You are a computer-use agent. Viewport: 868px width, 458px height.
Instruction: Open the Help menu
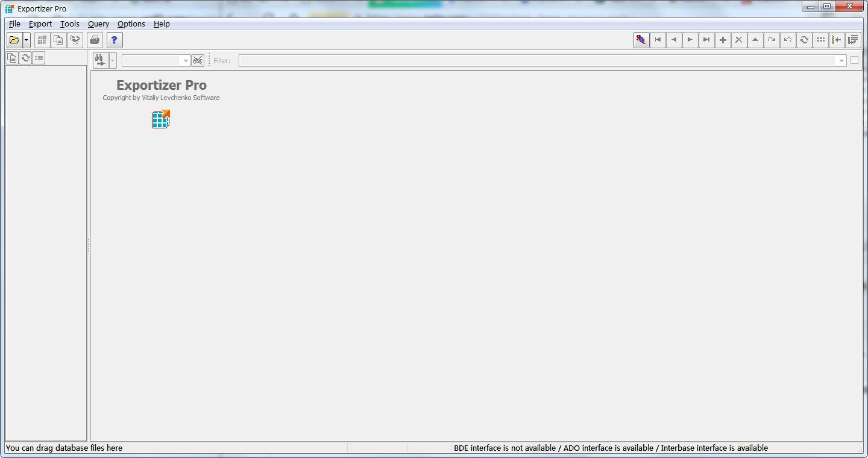coord(162,24)
